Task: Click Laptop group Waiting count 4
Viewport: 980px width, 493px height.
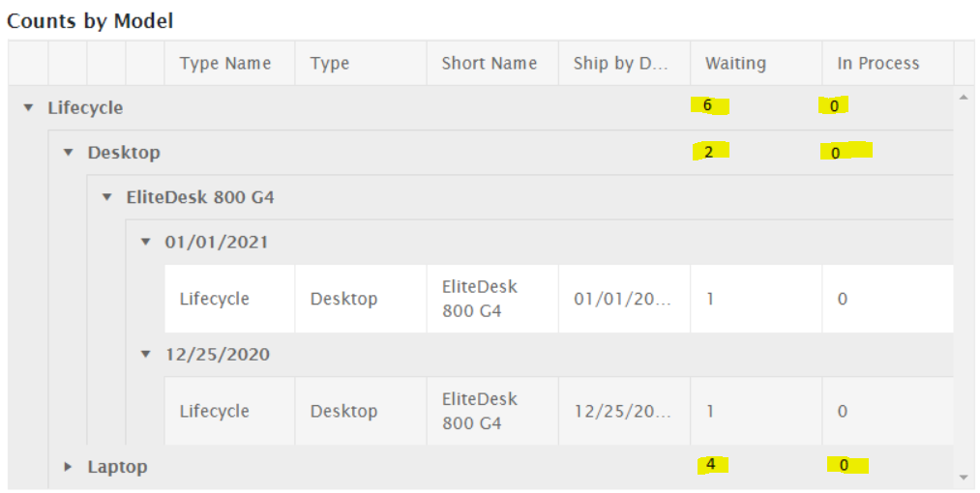Action: click(x=711, y=465)
